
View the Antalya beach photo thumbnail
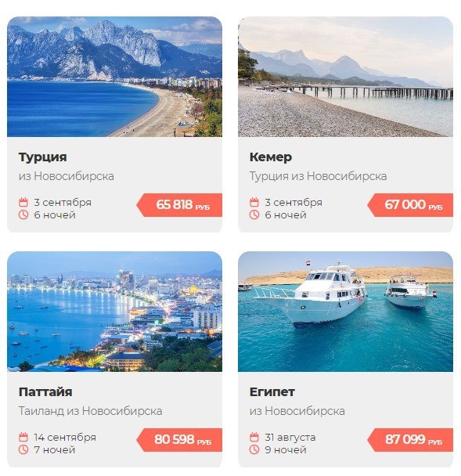115,77
